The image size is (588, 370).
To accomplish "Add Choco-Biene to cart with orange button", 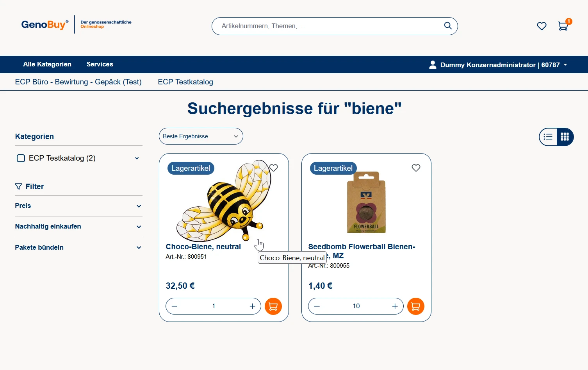I will tap(273, 306).
